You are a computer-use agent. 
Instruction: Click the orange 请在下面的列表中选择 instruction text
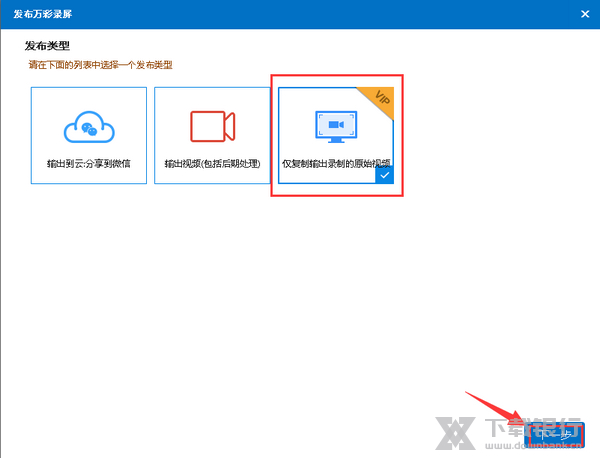tap(100, 64)
